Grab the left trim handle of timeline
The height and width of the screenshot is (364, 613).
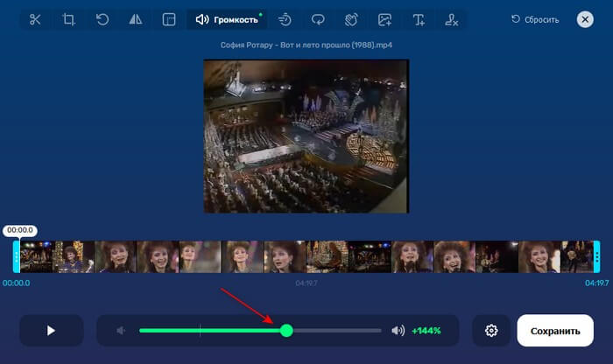pyautogui.click(x=16, y=256)
